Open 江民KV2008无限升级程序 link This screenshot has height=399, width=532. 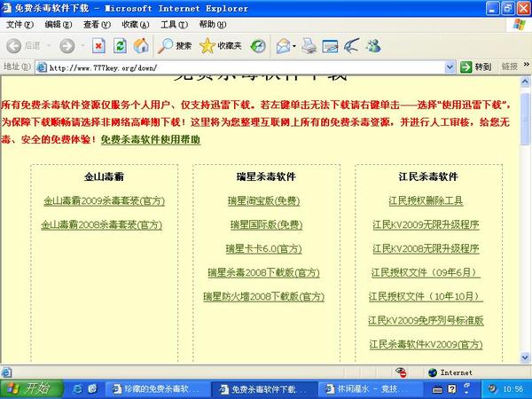pyautogui.click(x=426, y=248)
